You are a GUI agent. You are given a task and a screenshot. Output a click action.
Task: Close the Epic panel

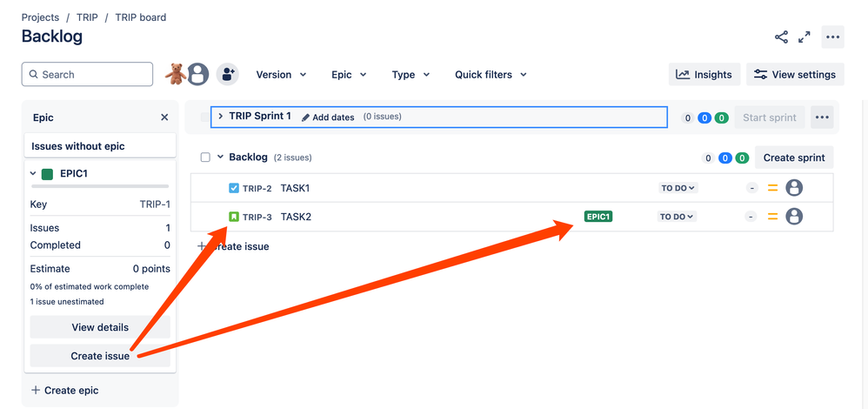(164, 117)
